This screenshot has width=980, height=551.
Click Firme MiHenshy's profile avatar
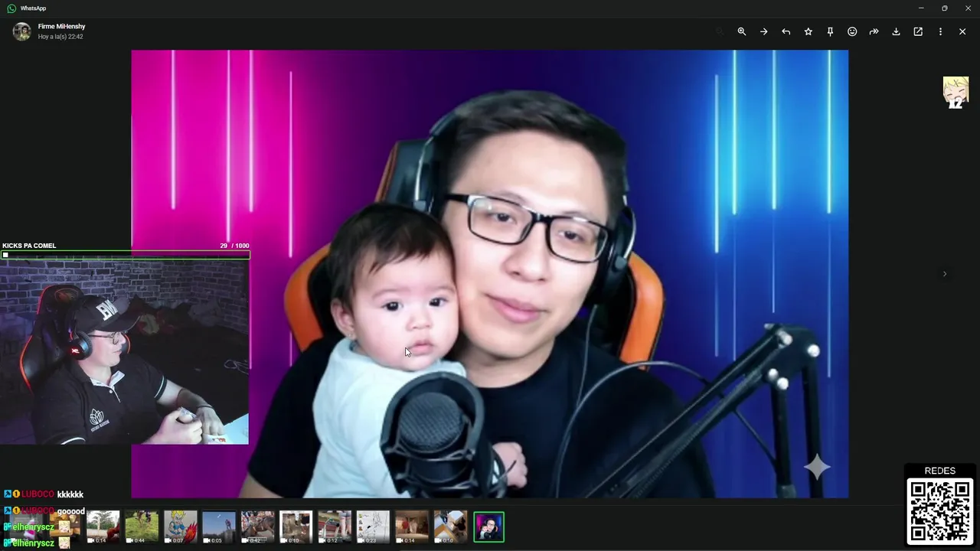[x=21, y=31]
